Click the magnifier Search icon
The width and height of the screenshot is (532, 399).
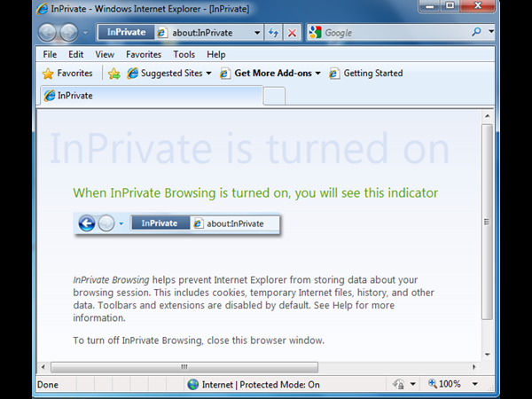point(476,32)
